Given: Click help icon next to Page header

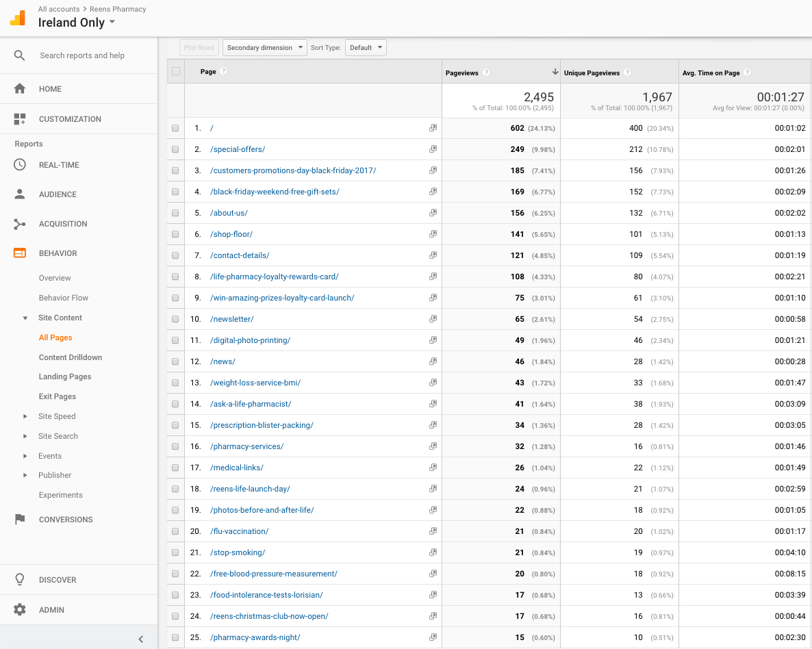Looking at the screenshot, I should click(224, 71).
